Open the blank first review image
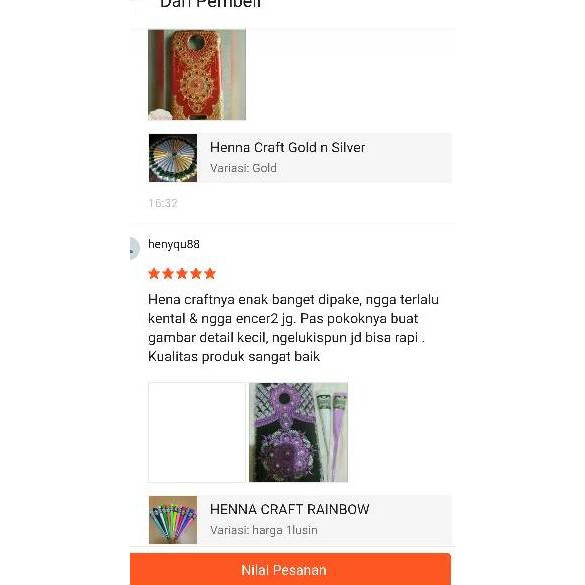585x585 pixels. point(197,432)
